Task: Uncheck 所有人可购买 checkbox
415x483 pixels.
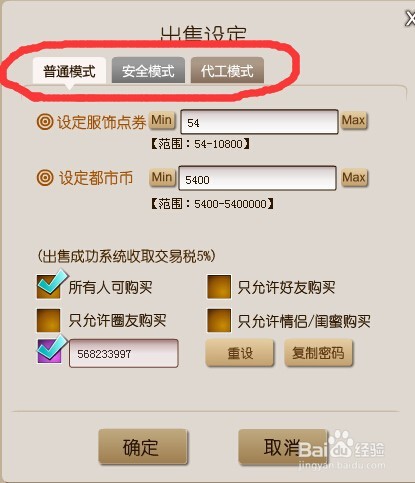Action: (49, 287)
